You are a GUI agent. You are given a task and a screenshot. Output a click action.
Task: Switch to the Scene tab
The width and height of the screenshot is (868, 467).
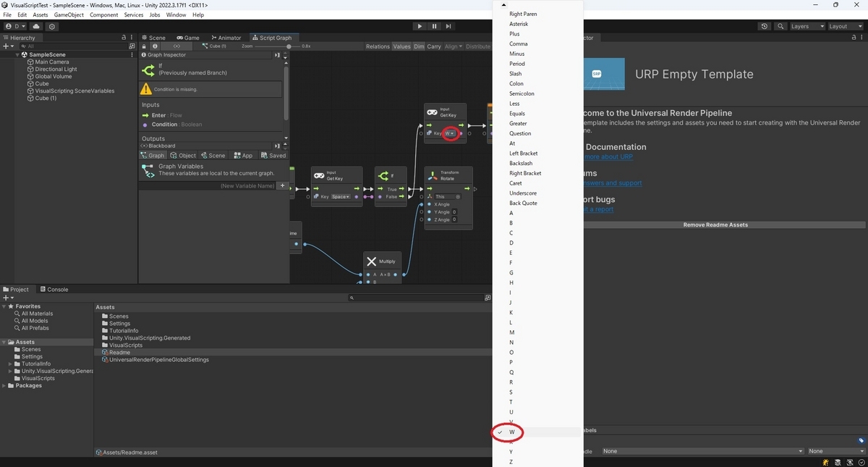pyautogui.click(x=153, y=38)
